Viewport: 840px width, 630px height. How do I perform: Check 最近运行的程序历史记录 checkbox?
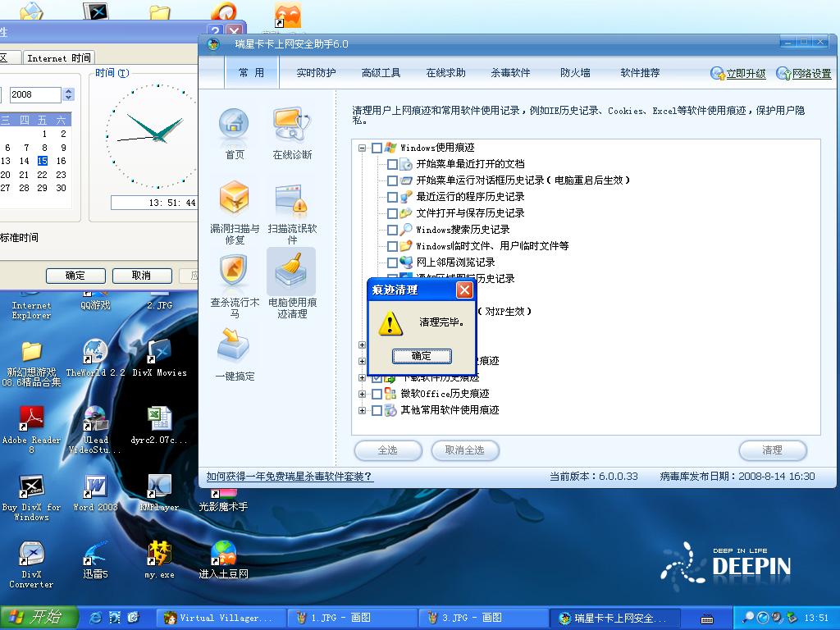(x=392, y=197)
